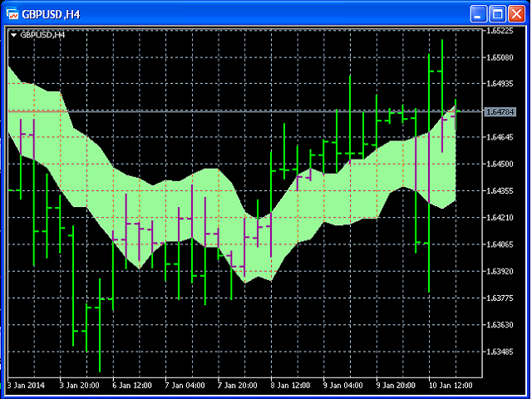Click the 9 Jan 04:00 time label
The image size is (532, 399).
342,386
